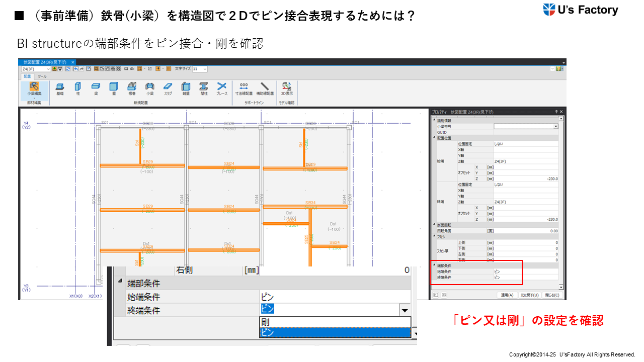Select the 補助線配置 auxiliary line tool
Viewport: 644px width, 362px height.
265,89
